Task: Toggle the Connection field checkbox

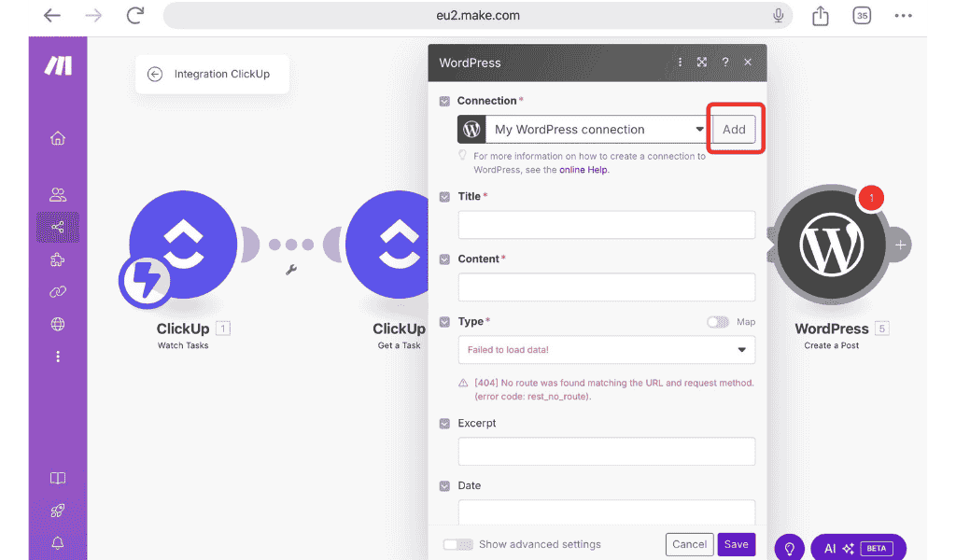Action: click(444, 101)
